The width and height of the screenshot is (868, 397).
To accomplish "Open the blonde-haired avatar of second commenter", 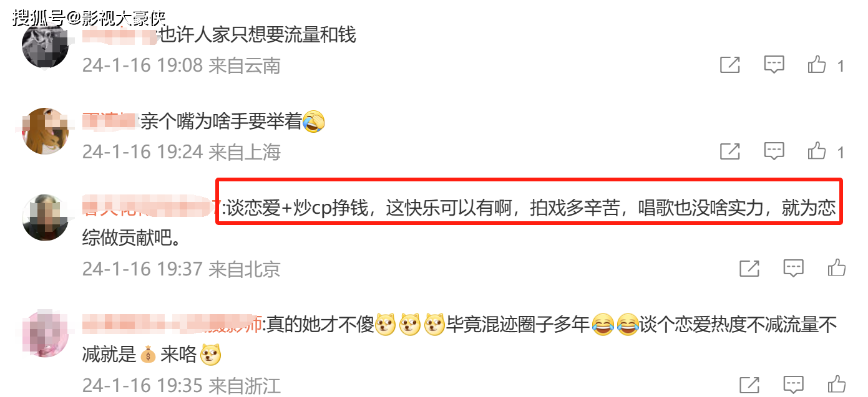I will (45, 131).
